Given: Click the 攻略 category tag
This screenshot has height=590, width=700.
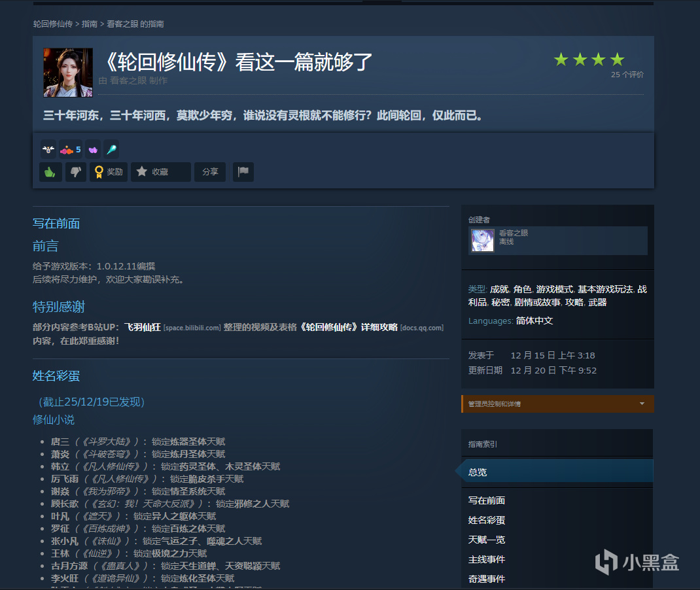Looking at the screenshot, I should tap(574, 302).
